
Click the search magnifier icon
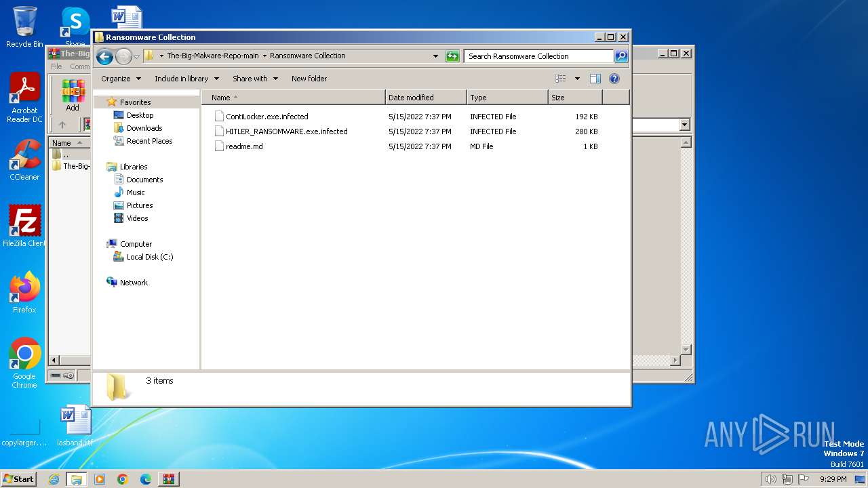621,56
